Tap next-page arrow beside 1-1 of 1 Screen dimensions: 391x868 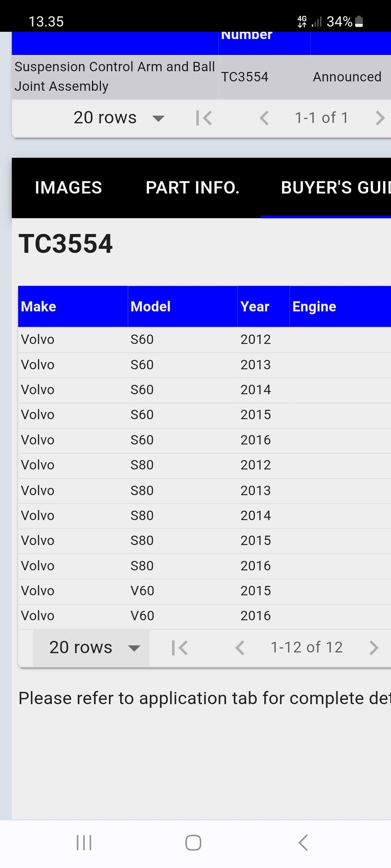380,118
